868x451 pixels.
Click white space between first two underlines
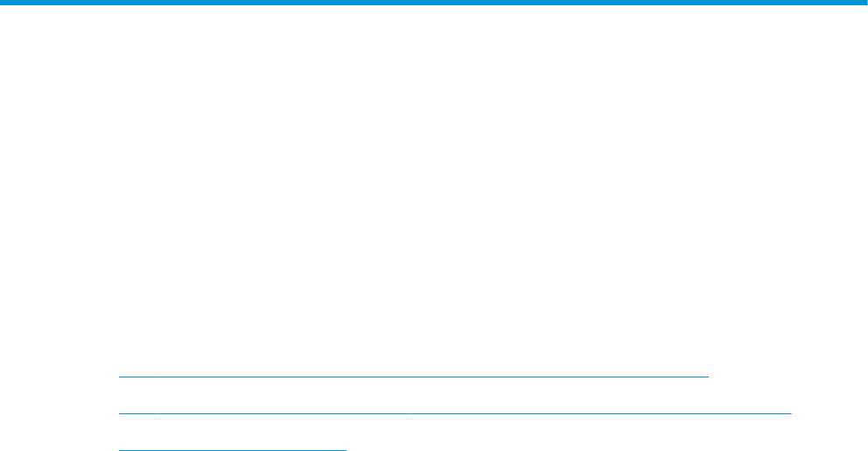point(414,395)
